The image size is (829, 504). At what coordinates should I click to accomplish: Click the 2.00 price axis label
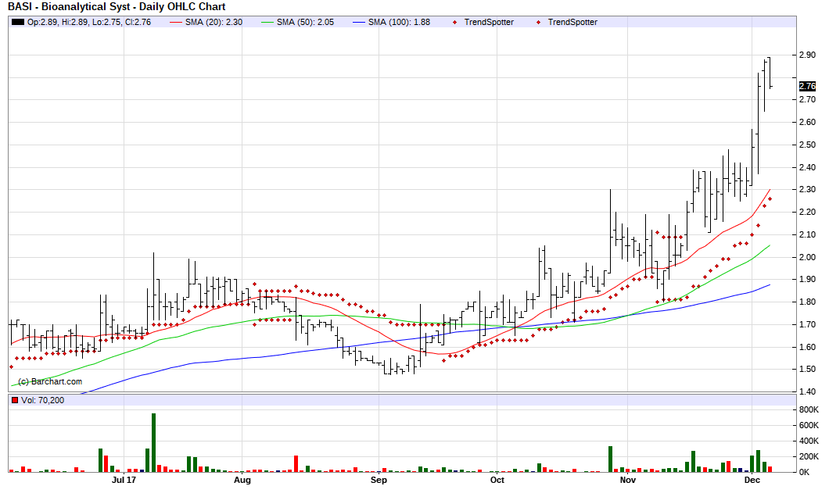tap(807, 257)
